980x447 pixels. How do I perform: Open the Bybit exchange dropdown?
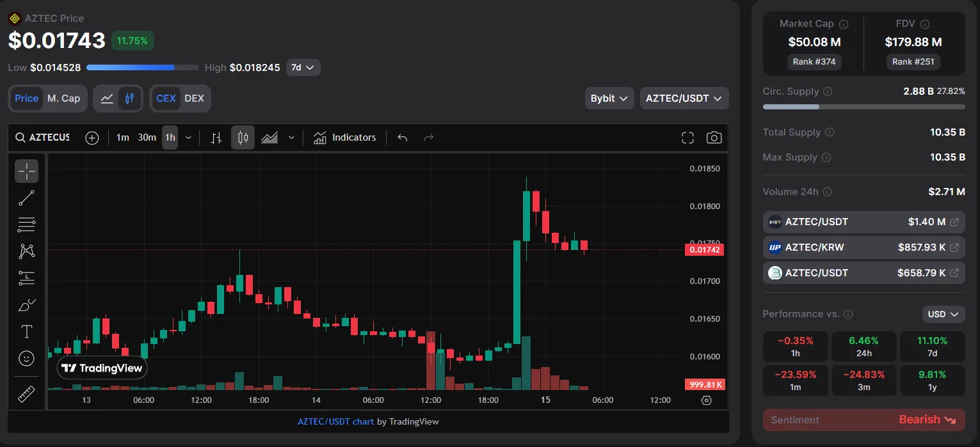tap(609, 98)
